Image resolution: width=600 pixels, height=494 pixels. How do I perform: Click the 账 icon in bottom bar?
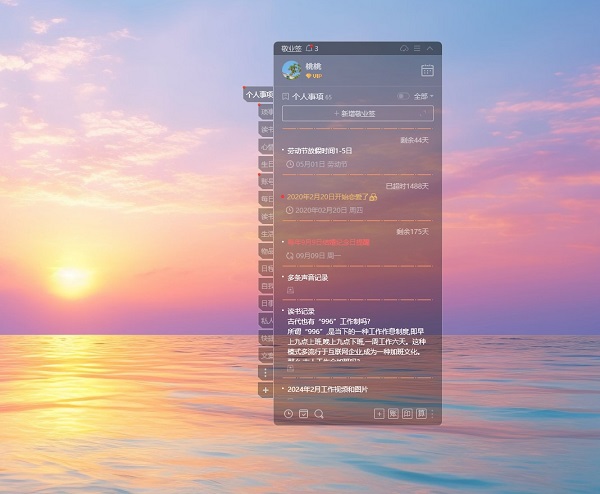tap(393, 414)
